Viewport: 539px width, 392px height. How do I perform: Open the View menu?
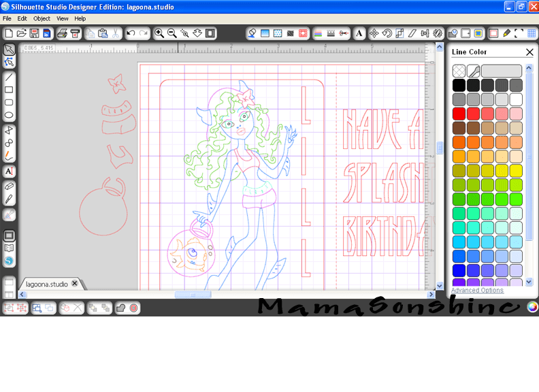(x=62, y=18)
